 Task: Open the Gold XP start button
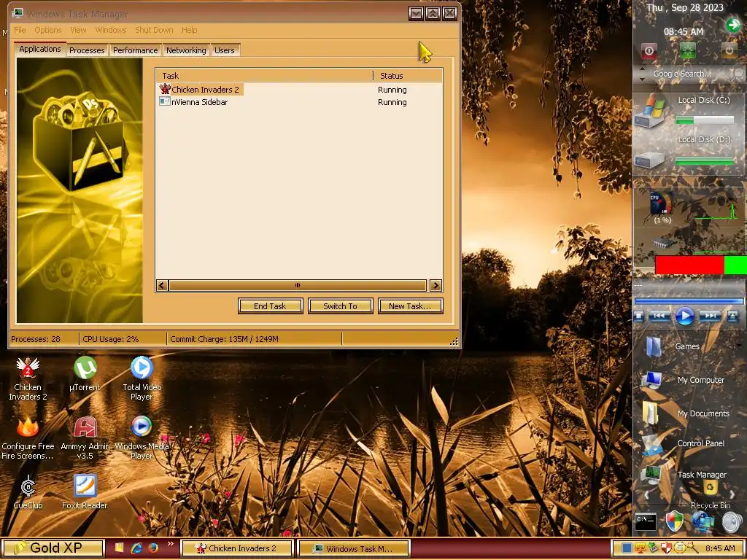click(x=53, y=548)
